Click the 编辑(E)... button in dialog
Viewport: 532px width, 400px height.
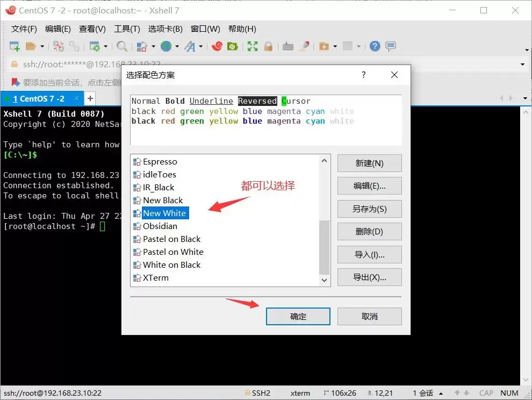[370, 185]
